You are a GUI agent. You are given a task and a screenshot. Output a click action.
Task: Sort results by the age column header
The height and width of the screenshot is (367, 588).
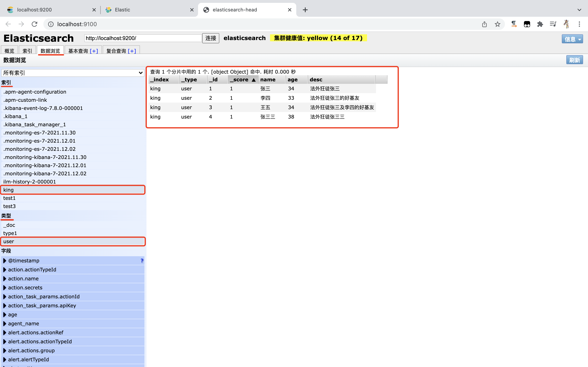click(x=296, y=80)
